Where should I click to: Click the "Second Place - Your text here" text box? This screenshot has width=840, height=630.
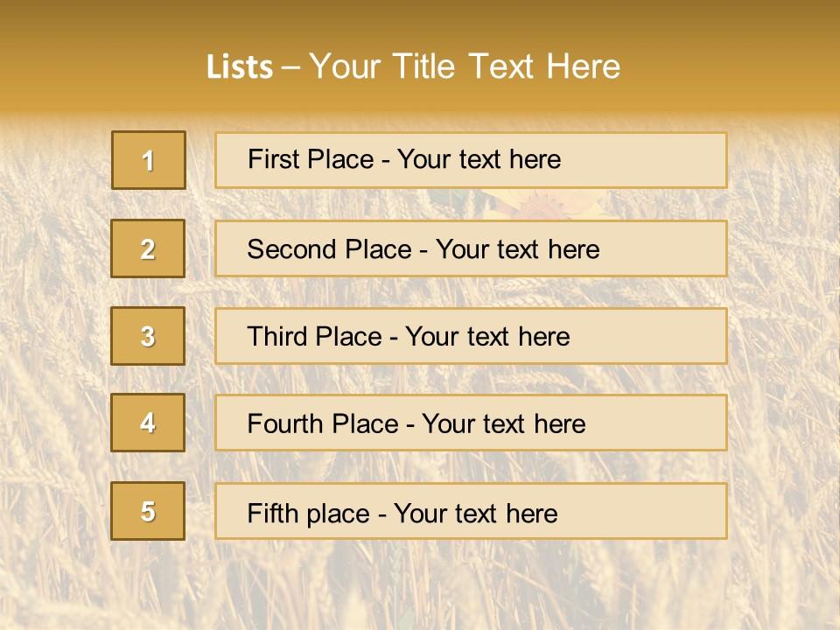471,248
